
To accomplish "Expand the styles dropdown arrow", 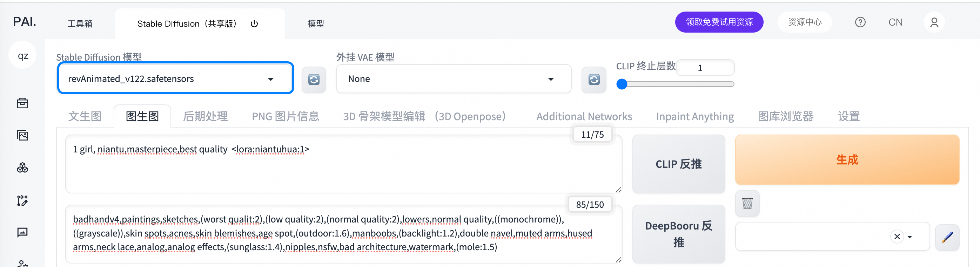I will click(x=909, y=237).
